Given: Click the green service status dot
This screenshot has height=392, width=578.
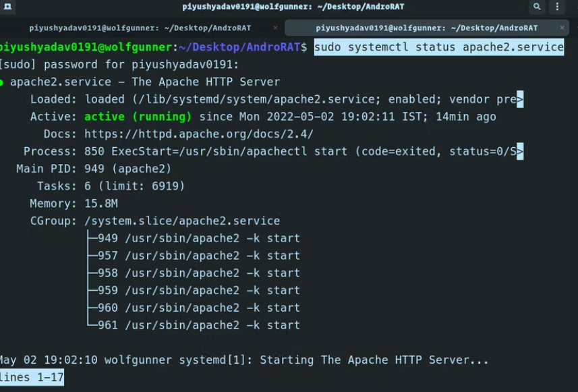Looking at the screenshot, I should 1,82.
